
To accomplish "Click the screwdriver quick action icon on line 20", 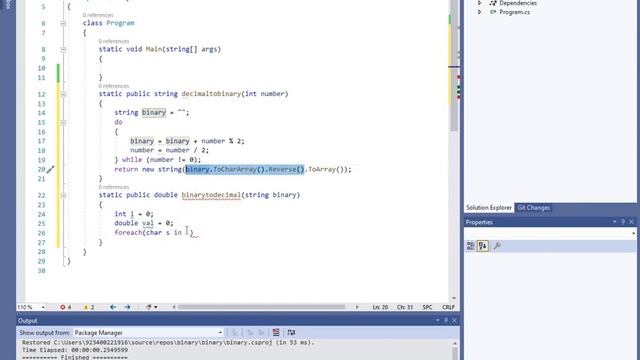I will click(51, 169).
